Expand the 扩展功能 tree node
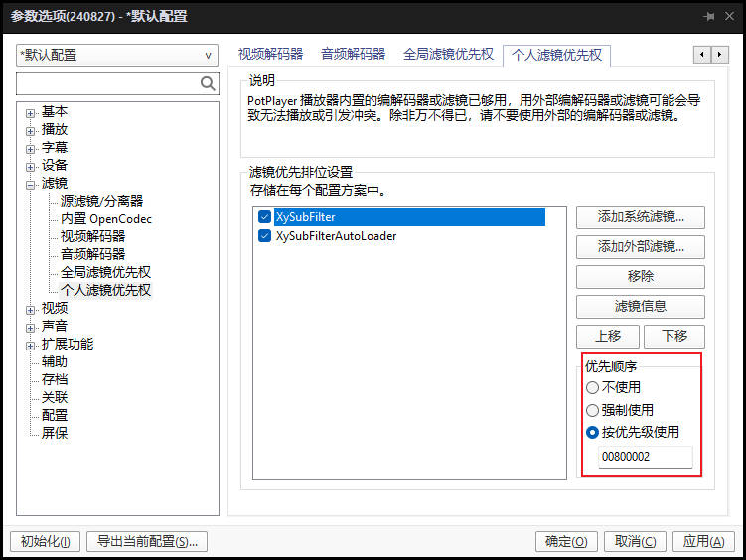 pos(31,346)
